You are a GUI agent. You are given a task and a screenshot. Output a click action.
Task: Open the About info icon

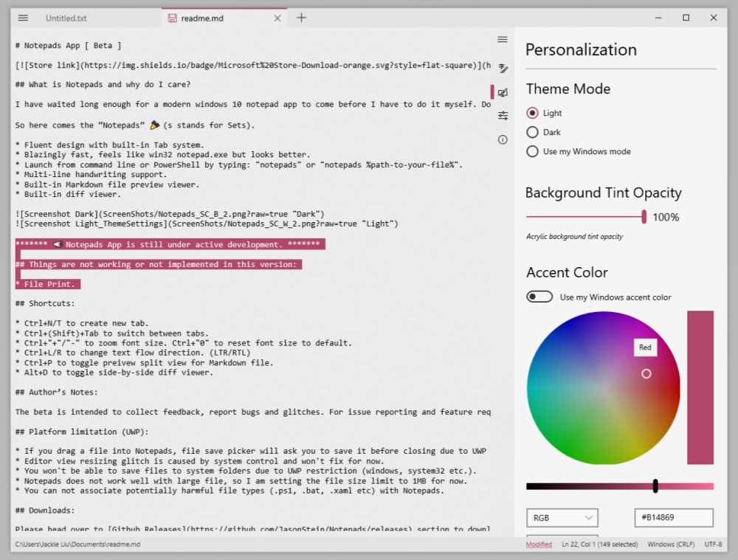[503, 139]
